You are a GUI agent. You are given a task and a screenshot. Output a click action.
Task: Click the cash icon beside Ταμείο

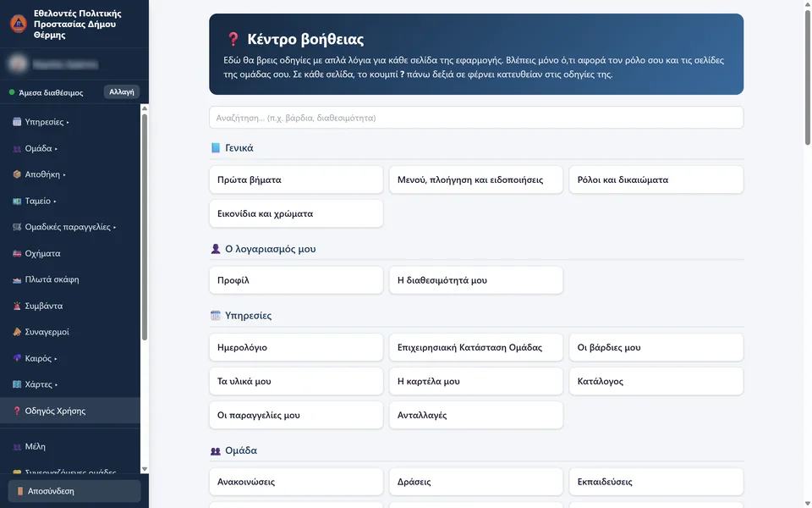(x=17, y=201)
